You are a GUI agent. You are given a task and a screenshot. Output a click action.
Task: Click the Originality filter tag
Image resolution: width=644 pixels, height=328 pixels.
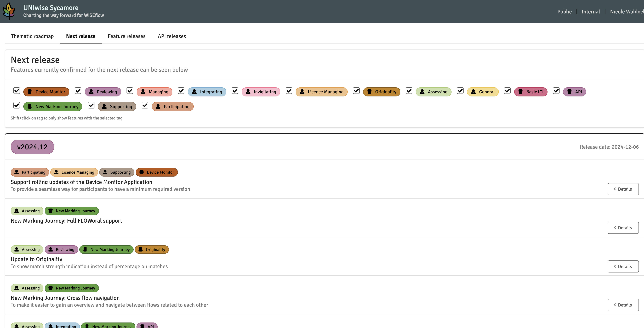381,92
